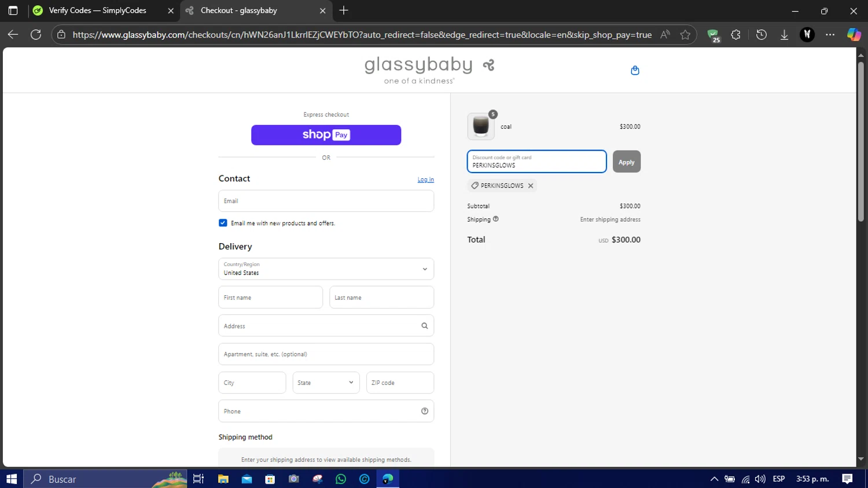Open browser Downloads icon
This screenshot has width=868, height=488.
784,35
